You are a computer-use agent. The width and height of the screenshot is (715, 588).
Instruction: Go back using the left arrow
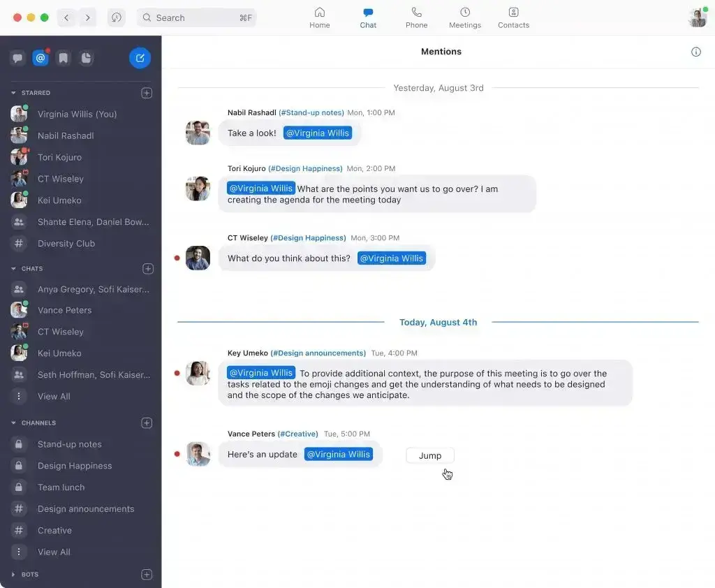tap(66, 17)
